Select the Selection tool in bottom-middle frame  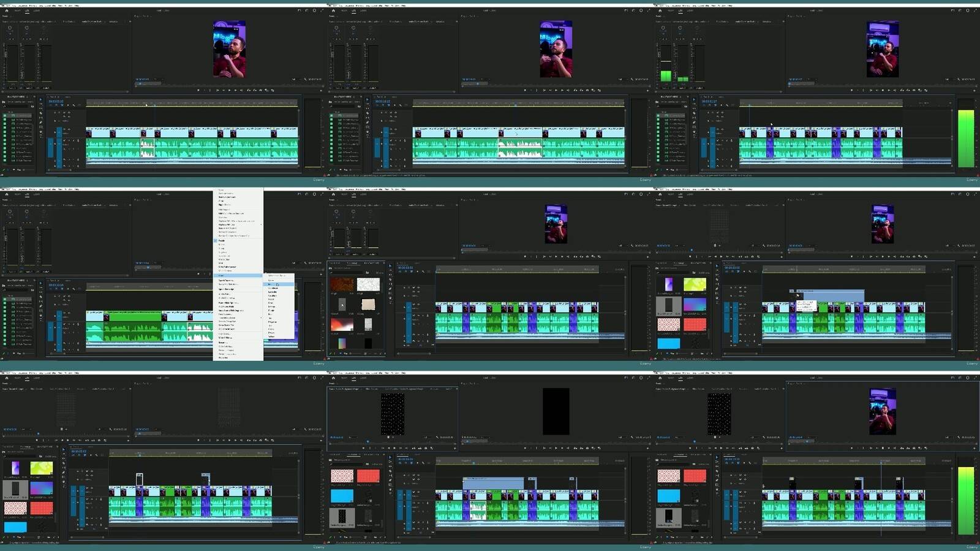[390, 457]
